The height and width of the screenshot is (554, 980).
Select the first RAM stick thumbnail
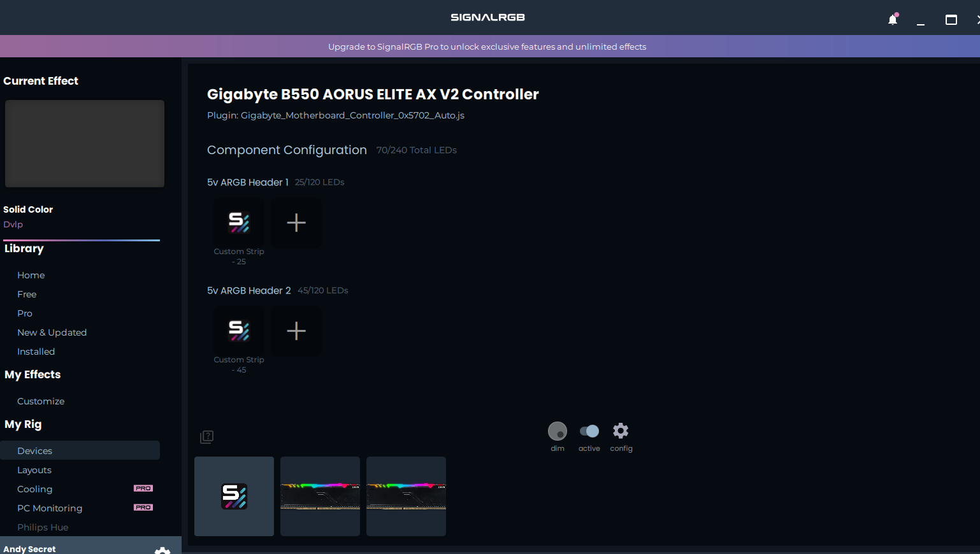pos(320,496)
